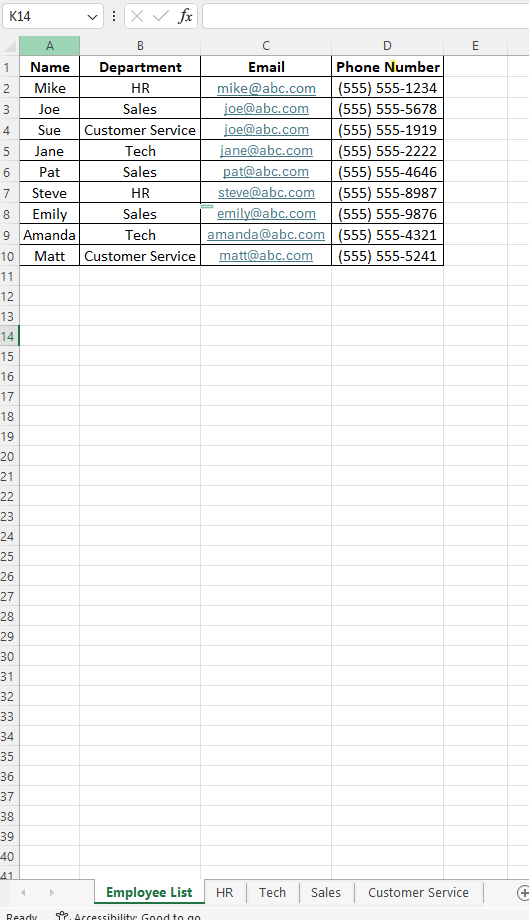Select phone number (555) 555-4321
The image size is (529, 920).
click(387, 235)
